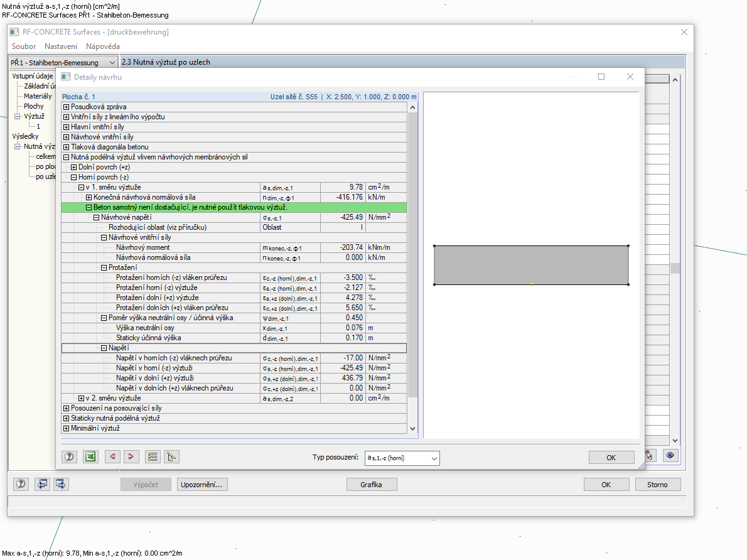Click the Detaily návrhu dialog title icon

[x=66, y=77]
